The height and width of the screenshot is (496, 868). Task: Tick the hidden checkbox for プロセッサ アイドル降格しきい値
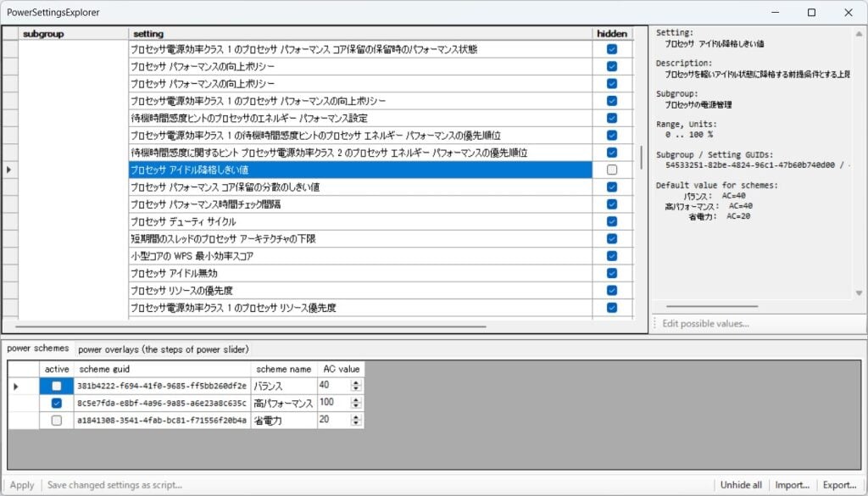(611, 170)
